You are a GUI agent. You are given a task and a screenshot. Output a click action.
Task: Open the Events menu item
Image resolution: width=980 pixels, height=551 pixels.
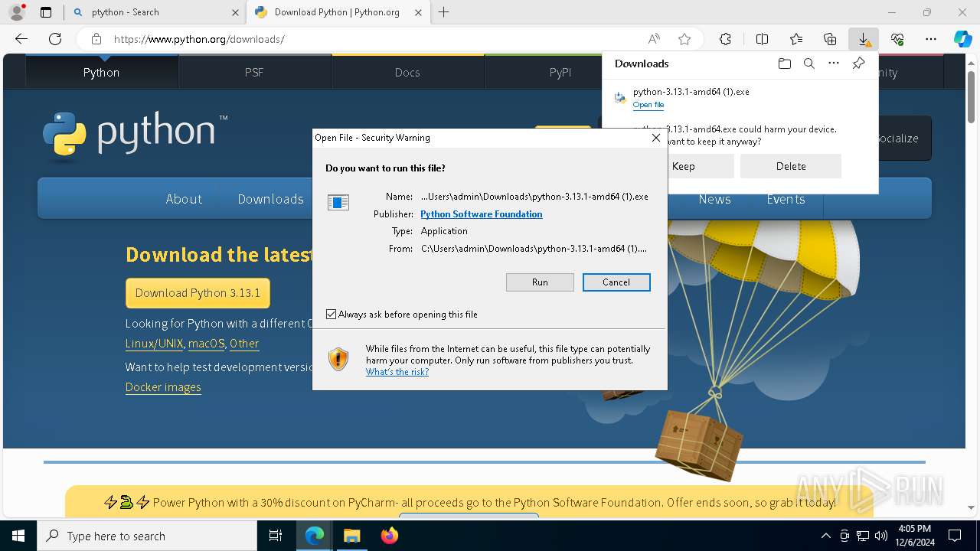tap(786, 199)
